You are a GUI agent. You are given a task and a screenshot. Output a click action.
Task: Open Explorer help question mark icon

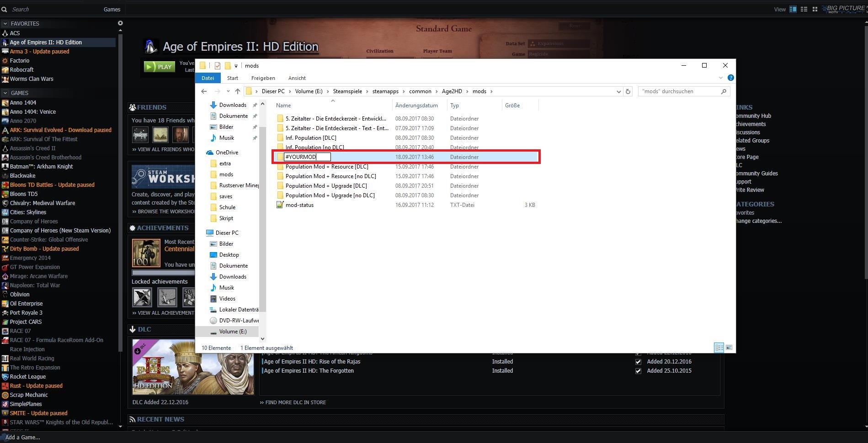731,78
